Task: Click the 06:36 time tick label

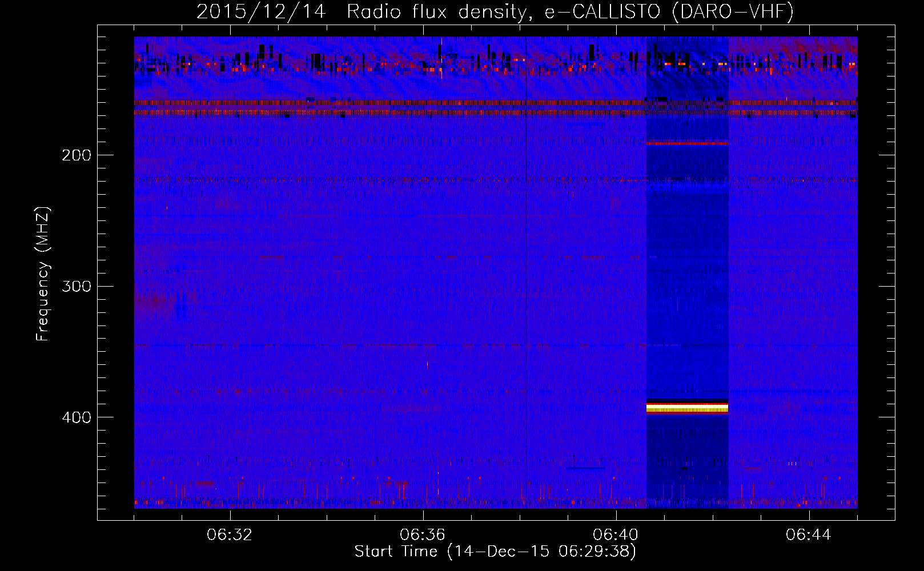Action: [423, 535]
